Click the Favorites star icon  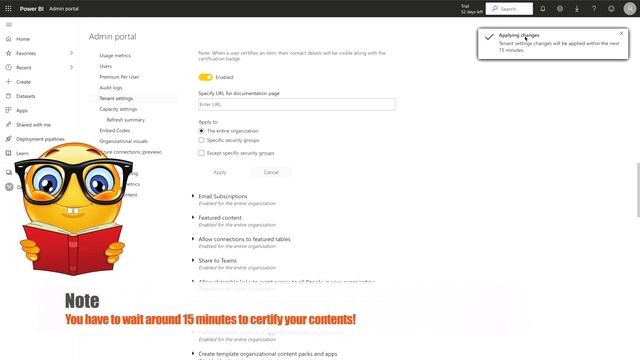click(x=9, y=53)
